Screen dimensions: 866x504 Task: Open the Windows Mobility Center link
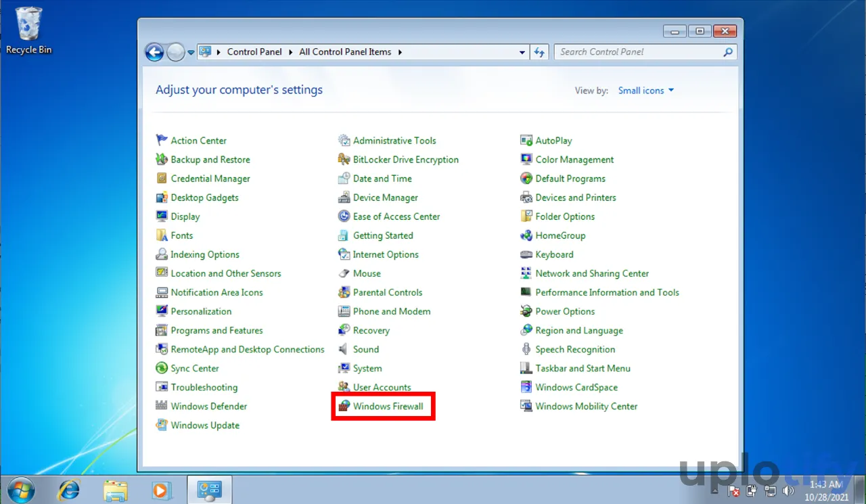pyautogui.click(x=586, y=406)
